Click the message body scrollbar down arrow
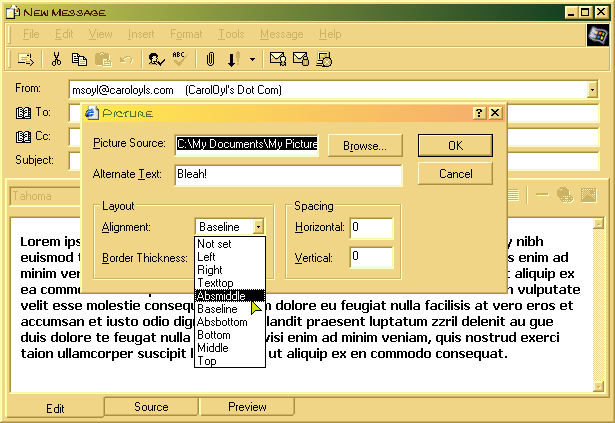The image size is (615, 423). [598, 387]
